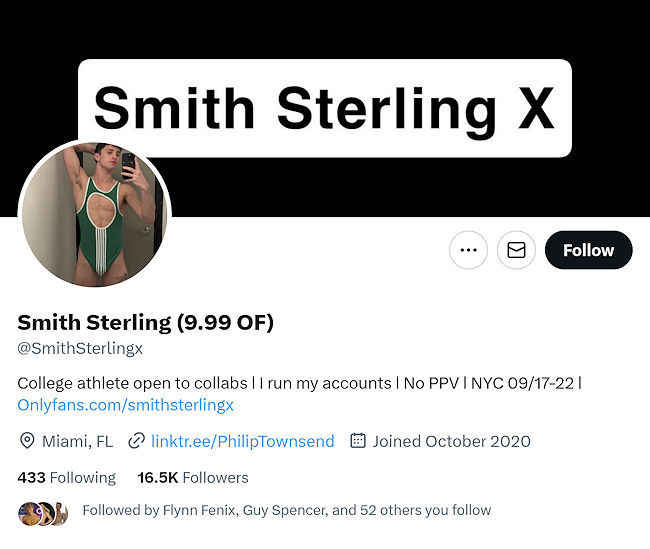Follow the Smith Sterling account

588,250
